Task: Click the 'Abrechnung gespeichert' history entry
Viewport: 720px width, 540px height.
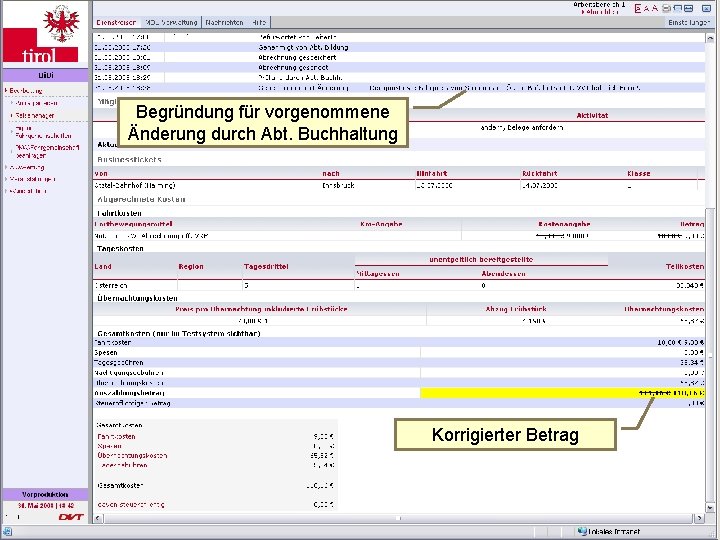Action: click(x=297, y=57)
